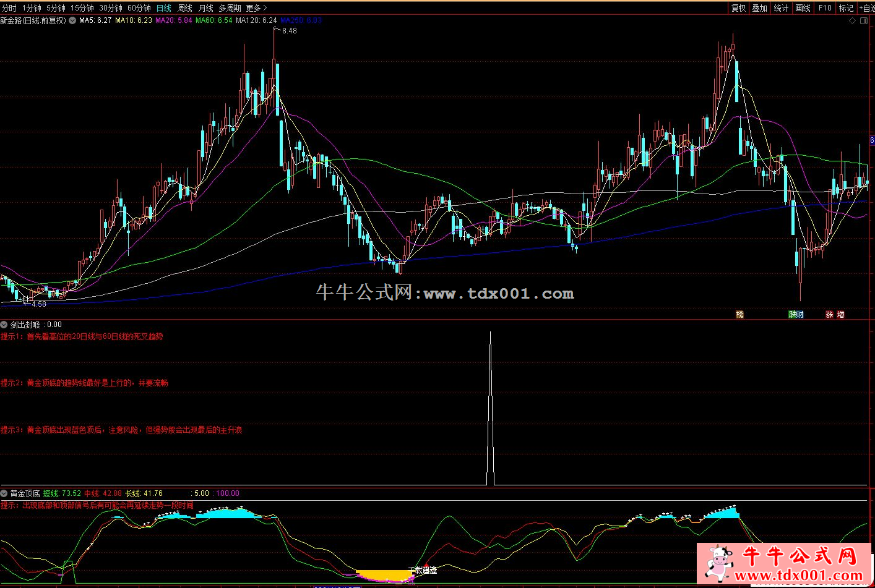Click the 长线: 41.76 value
Image resolution: width=875 pixels, height=588 pixels.
(144, 493)
